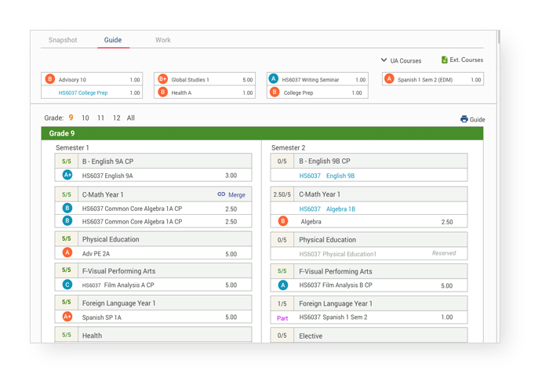Select the Elective requirement header

369,336
